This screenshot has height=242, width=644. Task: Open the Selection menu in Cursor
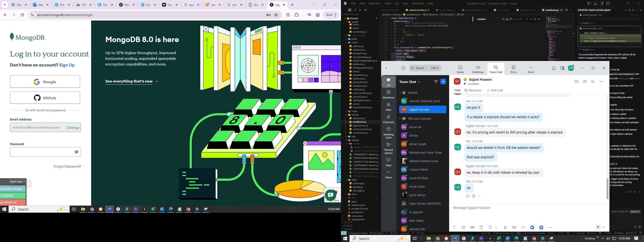coord(375,4)
